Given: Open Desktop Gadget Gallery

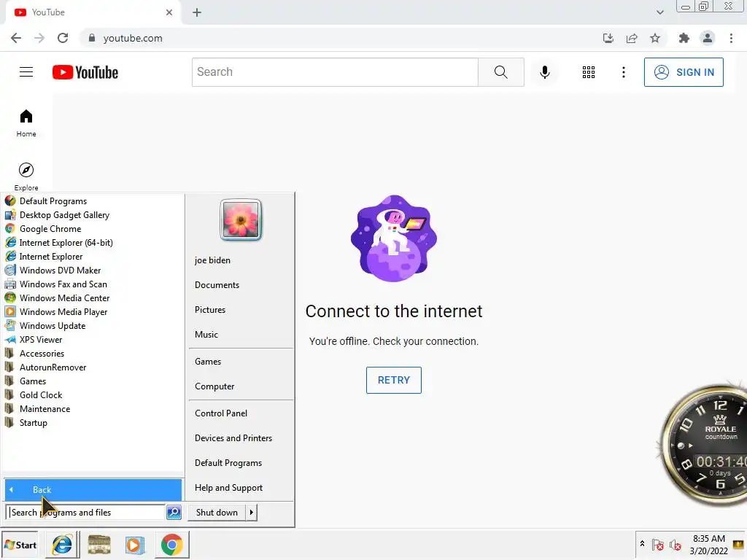Looking at the screenshot, I should point(64,215).
